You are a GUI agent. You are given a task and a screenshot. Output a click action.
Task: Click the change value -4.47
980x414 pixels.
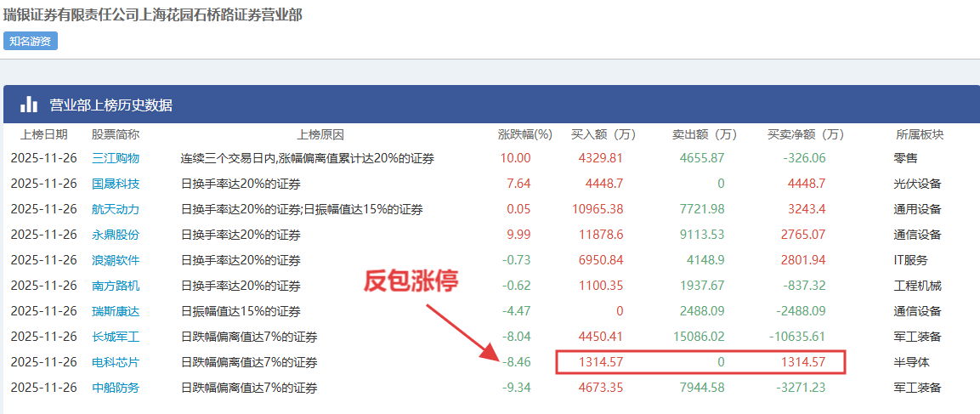tap(517, 311)
